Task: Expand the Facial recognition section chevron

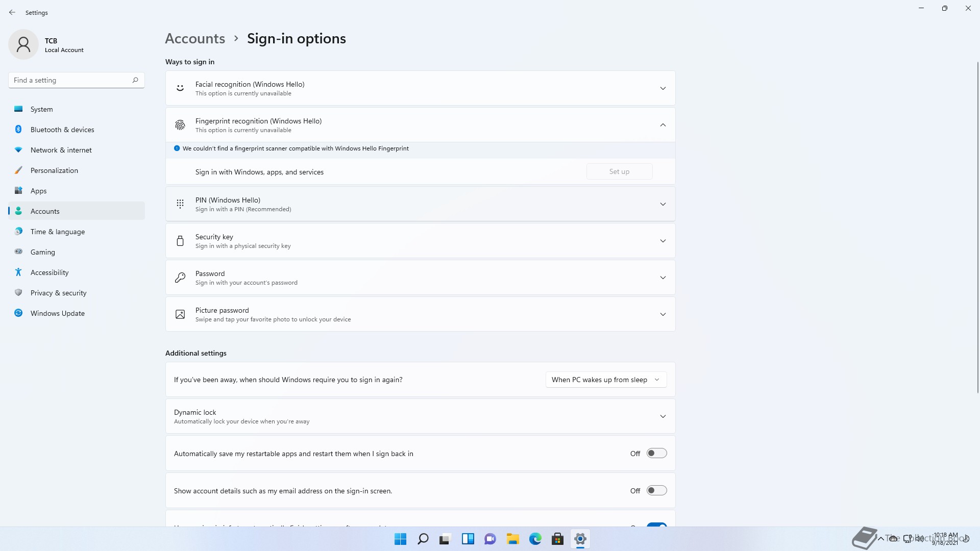Action: [663, 88]
